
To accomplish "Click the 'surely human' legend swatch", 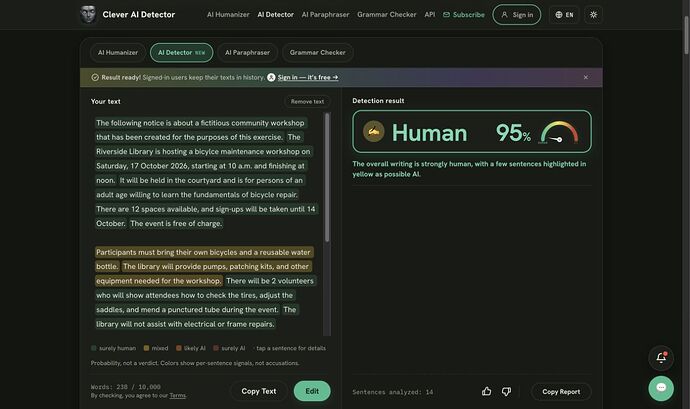I will (94, 348).
